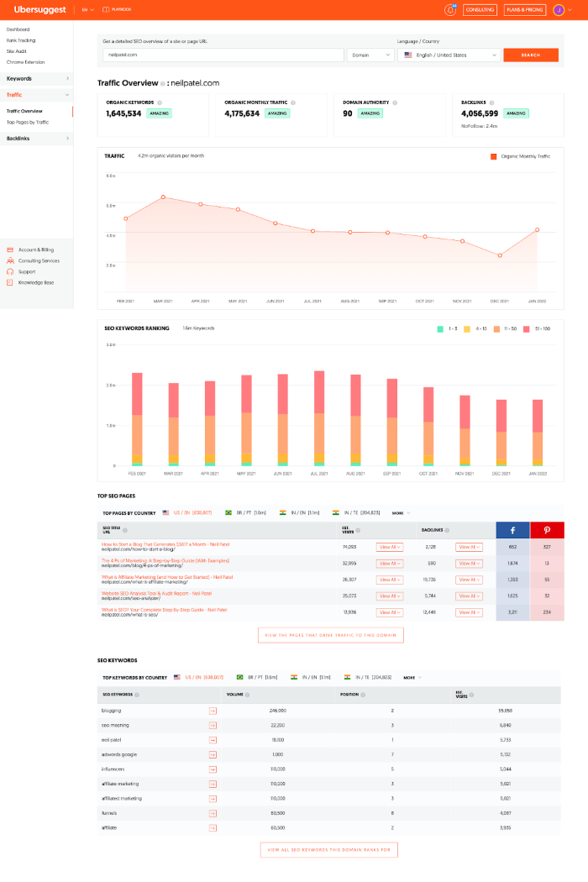
Task: Click info icon beside Position column
Action: [363, 696]
